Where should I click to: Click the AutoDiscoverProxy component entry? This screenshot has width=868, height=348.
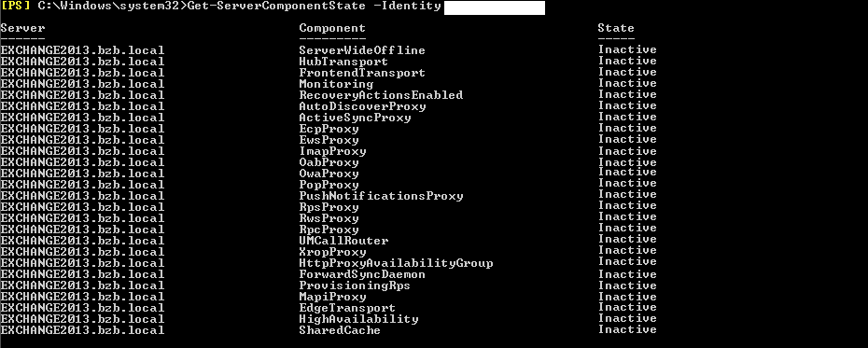362,106
